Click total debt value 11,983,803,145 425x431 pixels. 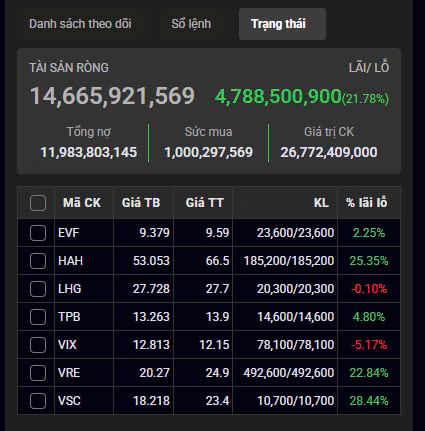pos(89,152)
